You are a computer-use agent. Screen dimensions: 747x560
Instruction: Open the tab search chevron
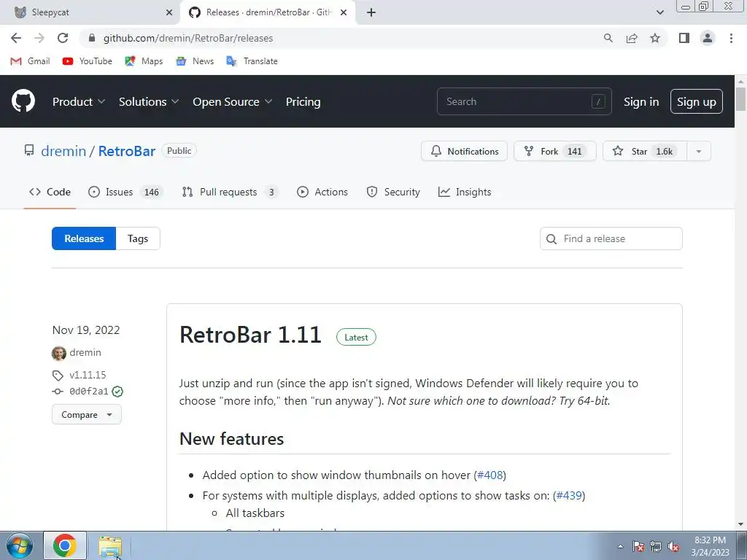pos(659,12)
